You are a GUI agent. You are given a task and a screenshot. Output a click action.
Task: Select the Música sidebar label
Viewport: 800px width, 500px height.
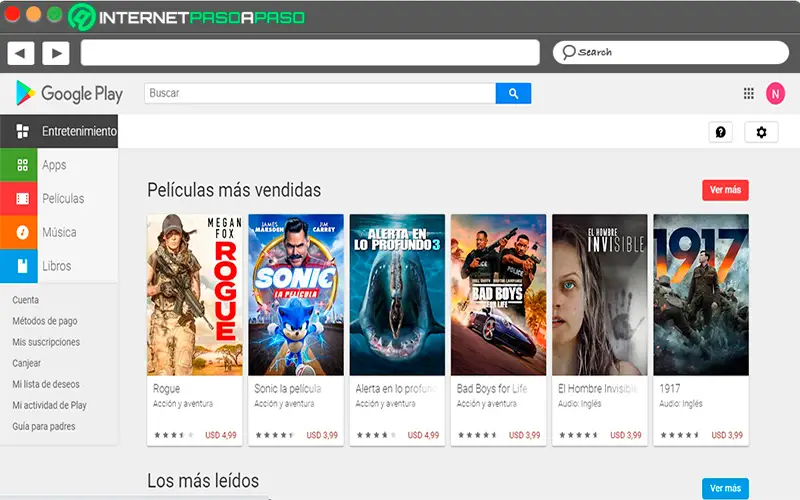coord(59,232)
